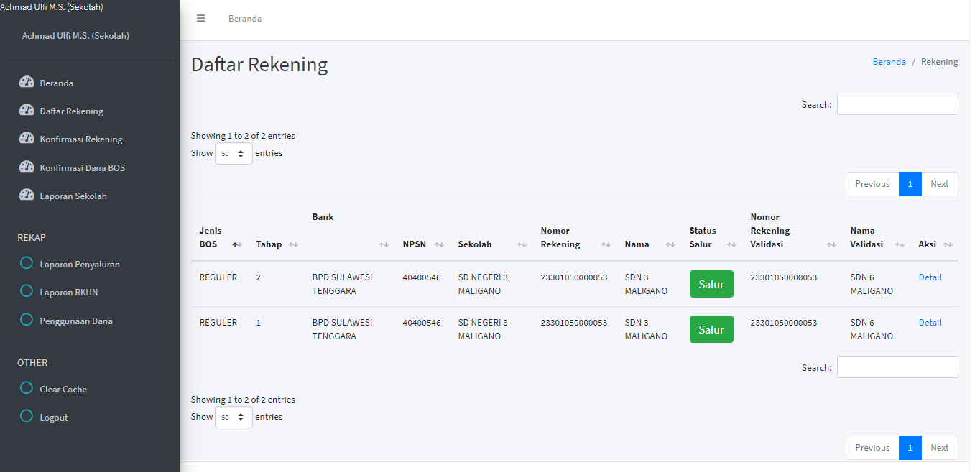Click the Beranda dashboard icon in sidebar
The image size is (980, 473).
[x=27, y=82]
